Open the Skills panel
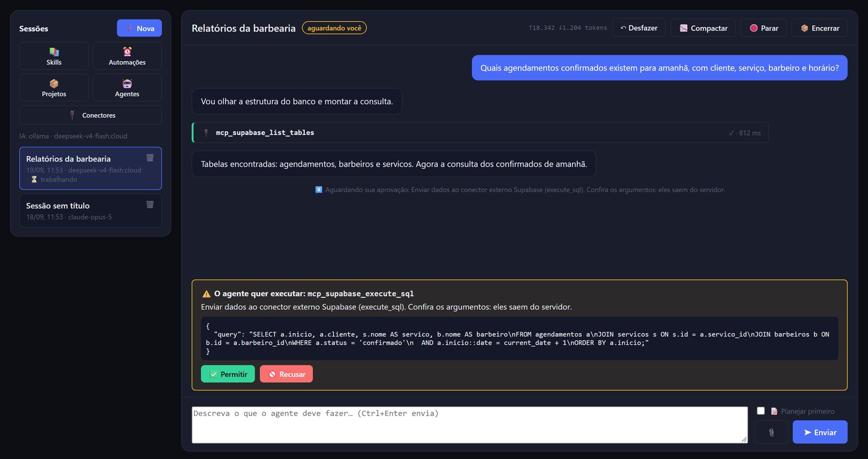Screen dimensions: 868x459 click(54, 56)
